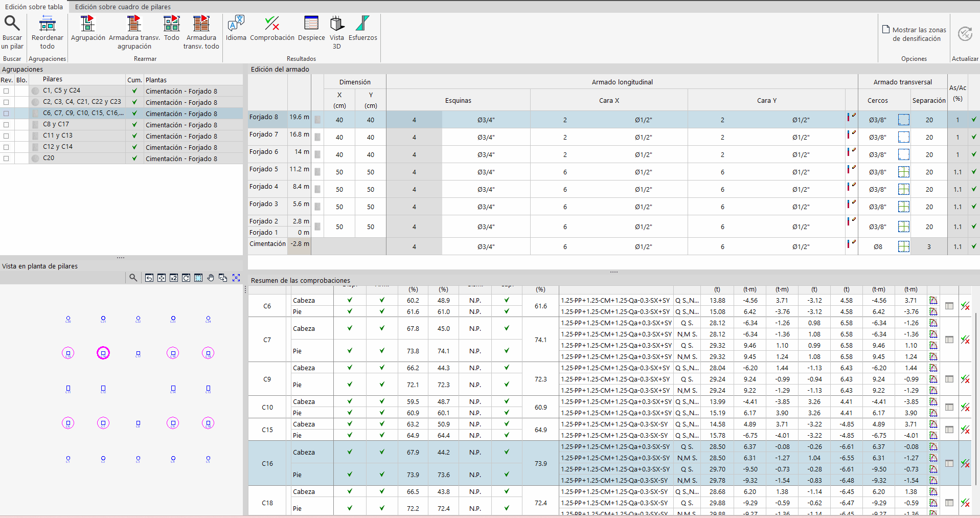This screenshot has width=980, height=518.
Task: Open Ø3/4" corner bar diameter cell for Forjado 7
Action: (x=486, y=137)
